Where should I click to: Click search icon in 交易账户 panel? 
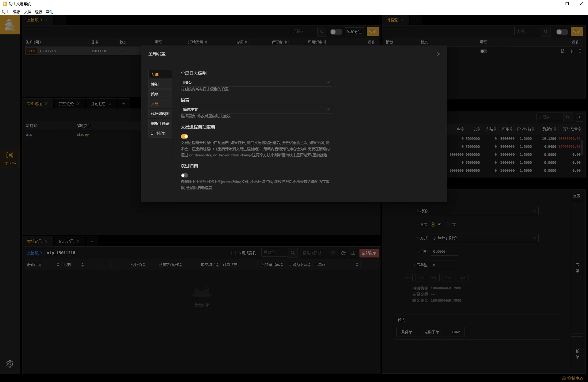[x=322, y=31]
